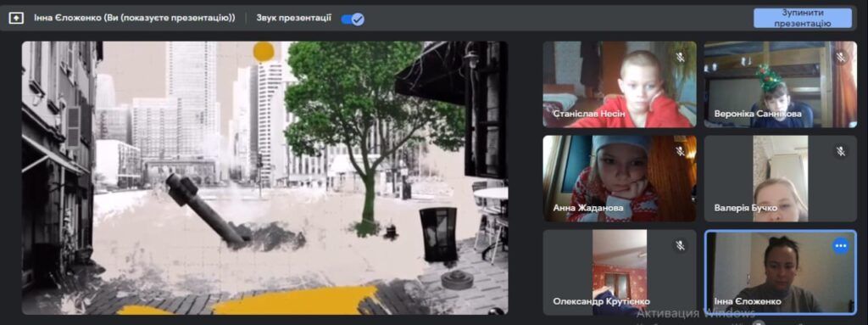Click the presenter name Інна Єложенко label
The height and width of the screenshot is (325, 868).
[135, 18]
